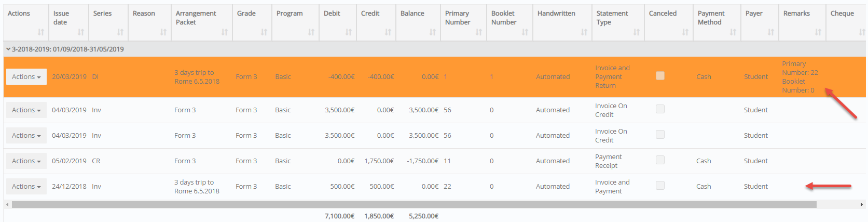Sort table by Balance icon
This screenshot has width=868, height=222.
coord(433,32)
